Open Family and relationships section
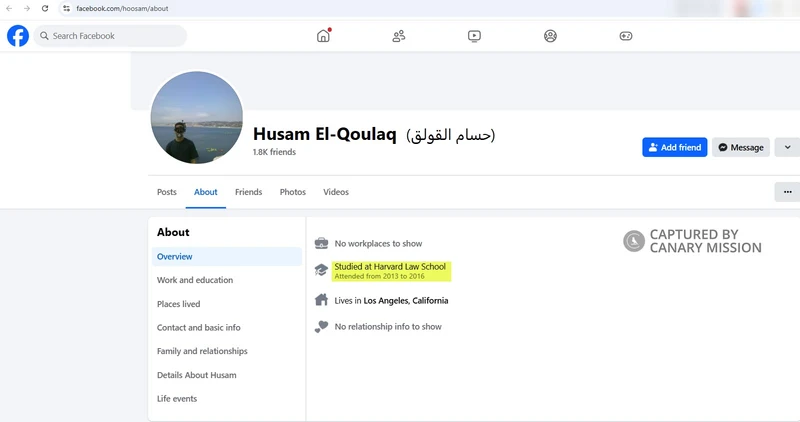 pos(202,351)
